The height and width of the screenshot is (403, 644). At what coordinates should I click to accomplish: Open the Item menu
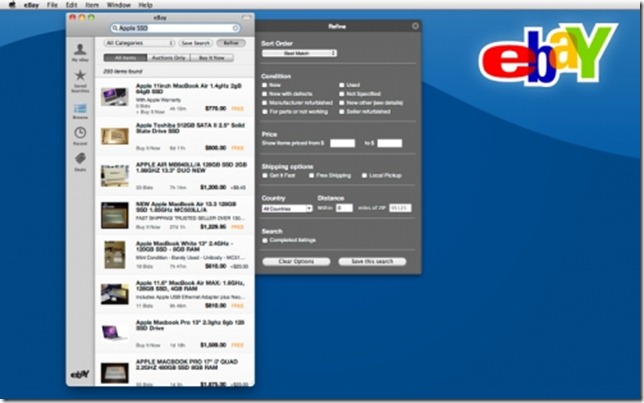pos(92,5)
